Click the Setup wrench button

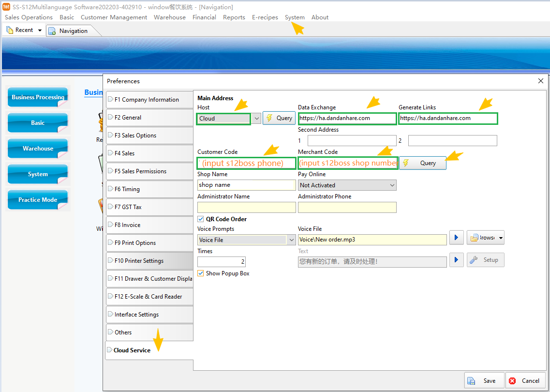click(485, 260)
